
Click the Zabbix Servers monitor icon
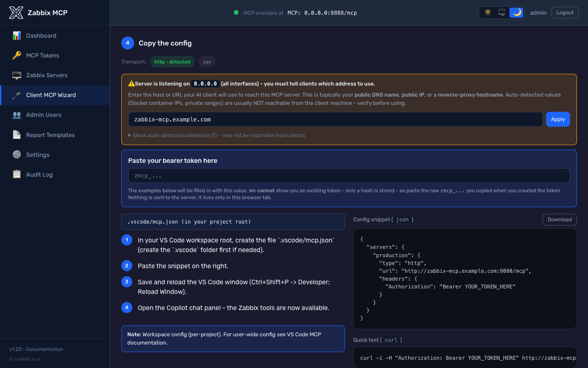17,75
